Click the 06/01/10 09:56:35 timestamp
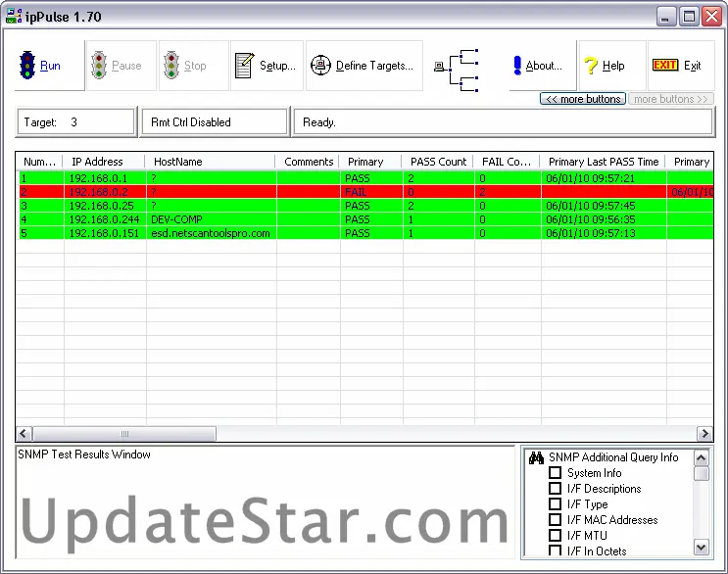This screenshot has height=574, width=728. [x=590, y=219]
